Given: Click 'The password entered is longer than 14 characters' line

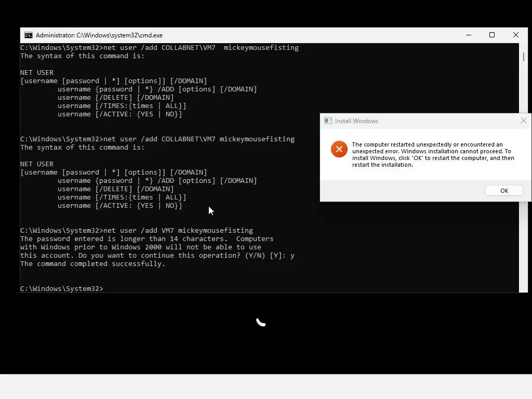Looking at the screenshot, I should point(147,239).
